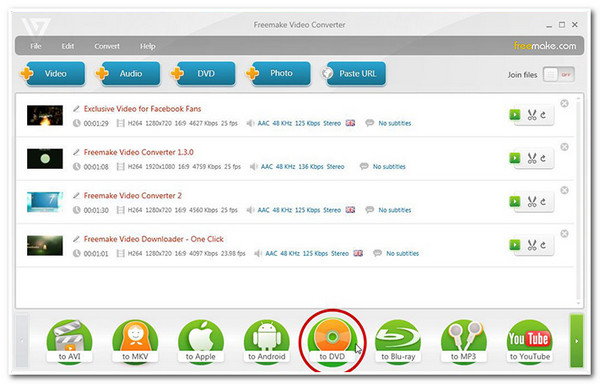Show previous output formats with left arrow
600x384 pixels.
22,340
